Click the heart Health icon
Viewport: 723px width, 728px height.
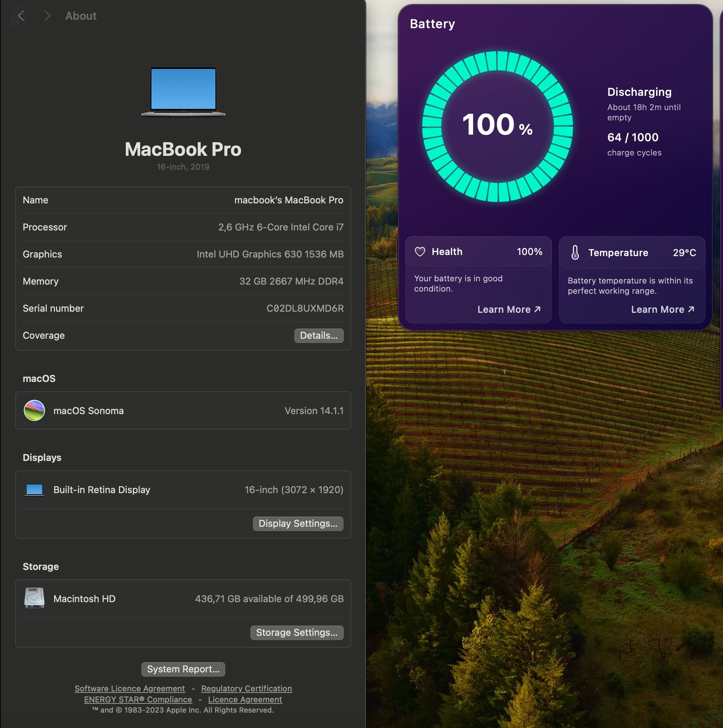click(x=420, y=252)
